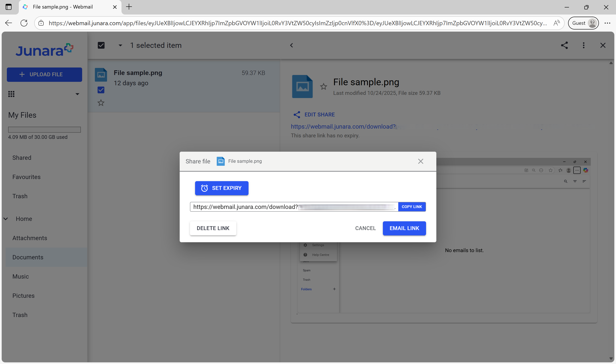Open the more options vertical dots menu
This screenshot has height=364, width=616.
583,45
